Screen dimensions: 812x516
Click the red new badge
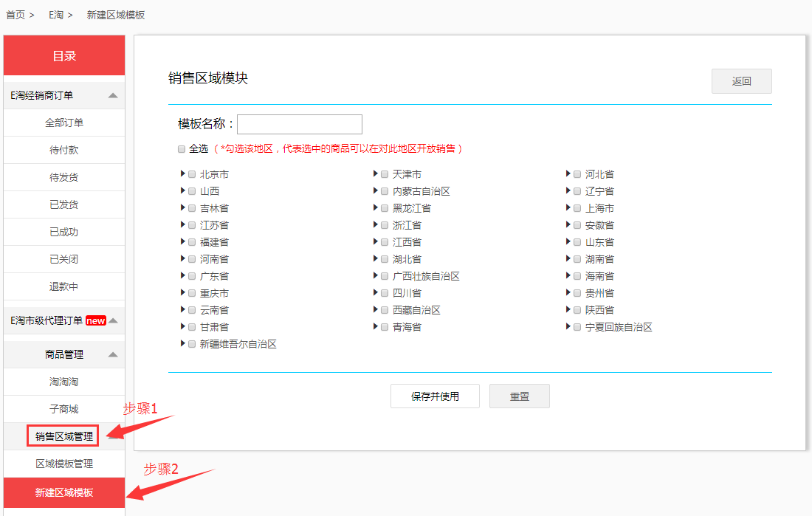click(x=96, y=320)
